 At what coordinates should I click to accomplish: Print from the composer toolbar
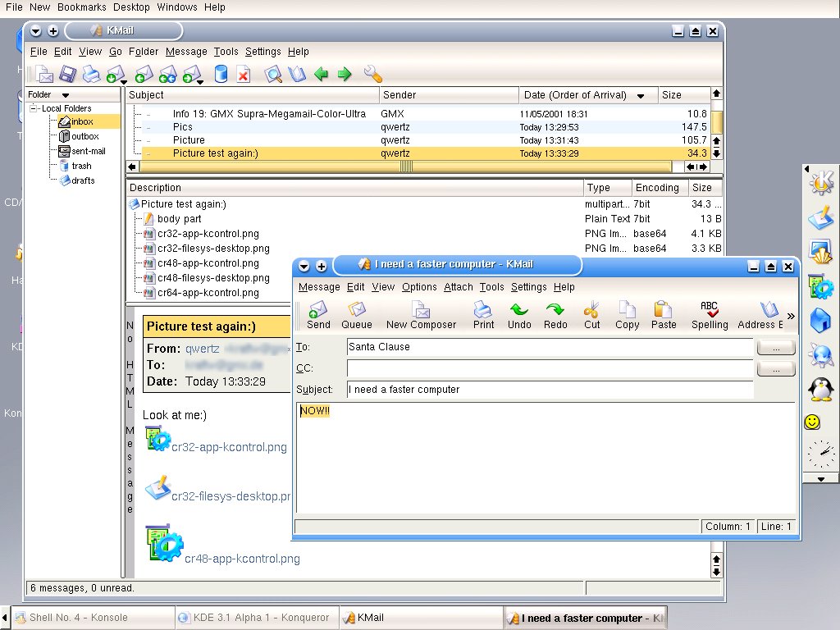[483, 315]
